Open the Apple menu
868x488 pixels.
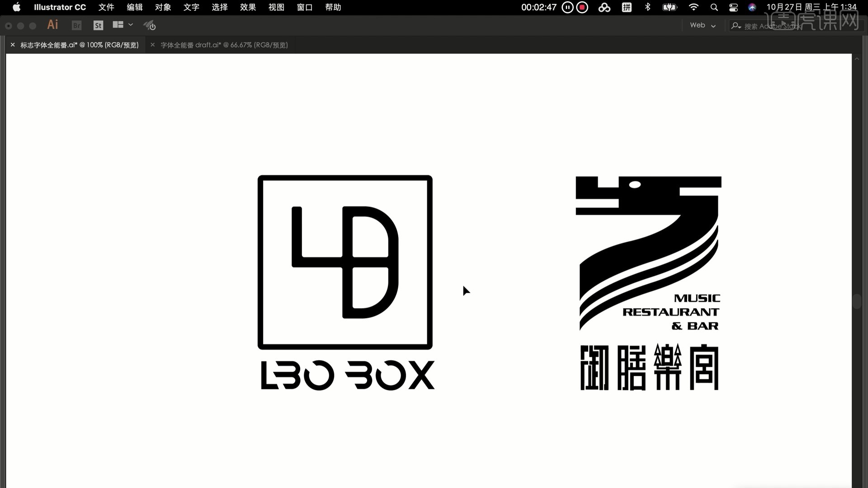click(17, 7)
